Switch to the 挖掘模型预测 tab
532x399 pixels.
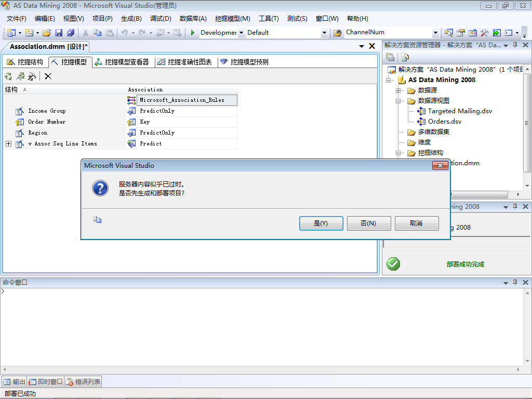click(x=244, y=62)
